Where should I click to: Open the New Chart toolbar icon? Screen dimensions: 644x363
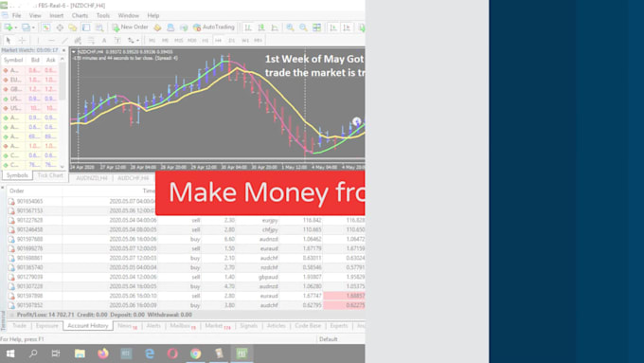point(8,27)
